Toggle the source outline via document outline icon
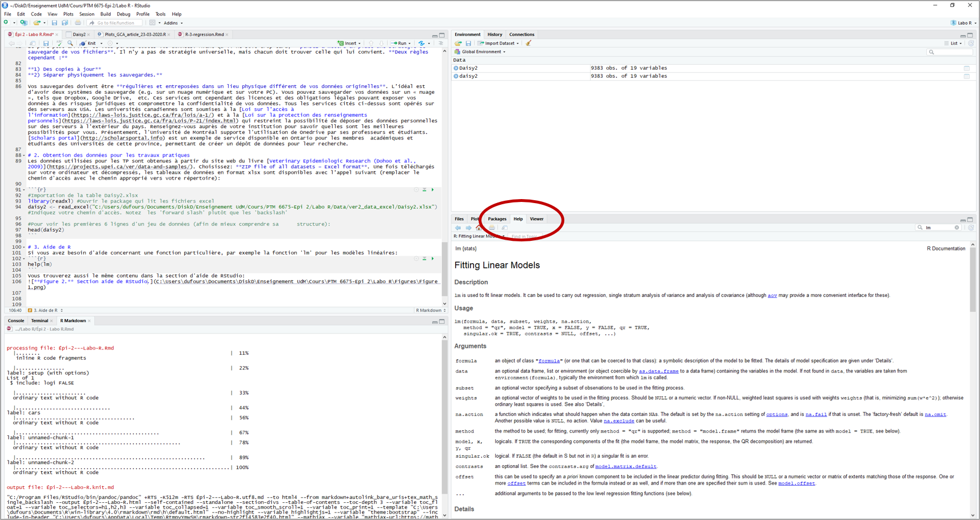The image size is (980, 520). tap(440, 43)
